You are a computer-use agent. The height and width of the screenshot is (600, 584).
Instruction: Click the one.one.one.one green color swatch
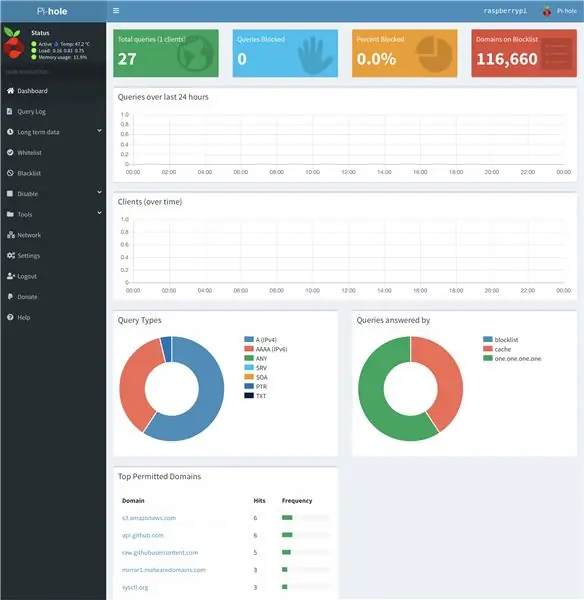point(488,358)
